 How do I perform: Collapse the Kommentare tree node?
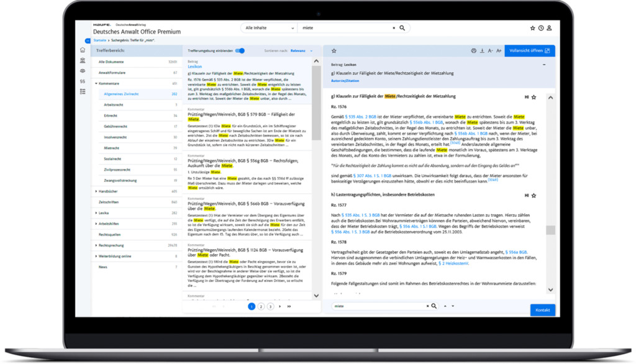pyautogui.click(x=96, y=84)
